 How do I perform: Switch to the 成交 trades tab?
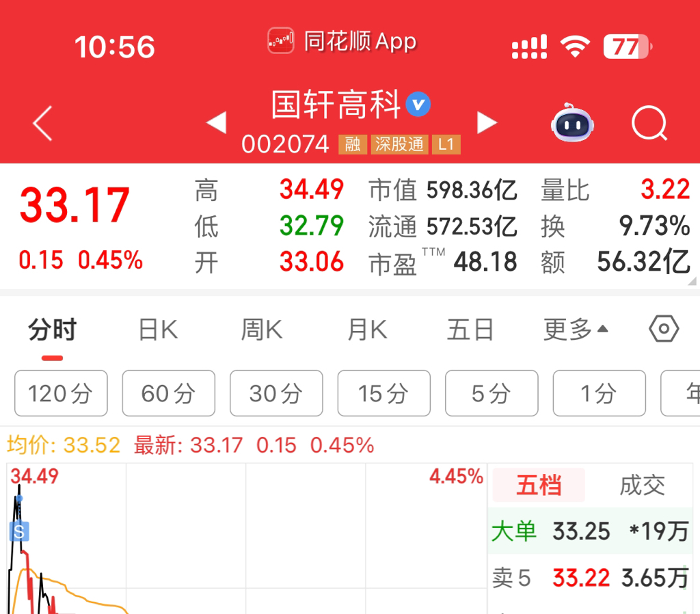[x=643, y=485]
